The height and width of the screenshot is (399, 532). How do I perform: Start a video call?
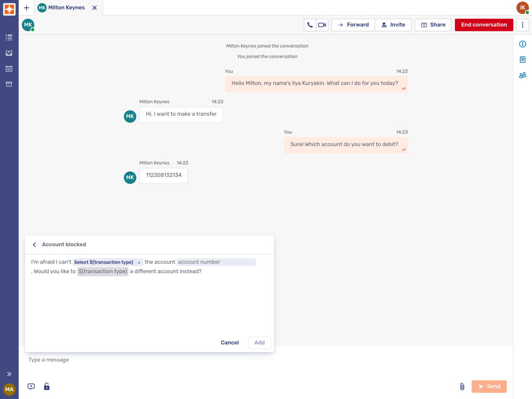[322, 25]
